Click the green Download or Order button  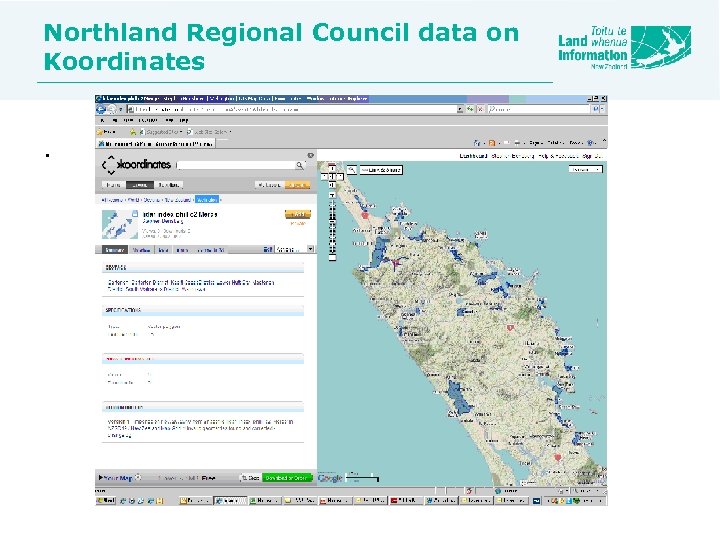click(287, 478)
